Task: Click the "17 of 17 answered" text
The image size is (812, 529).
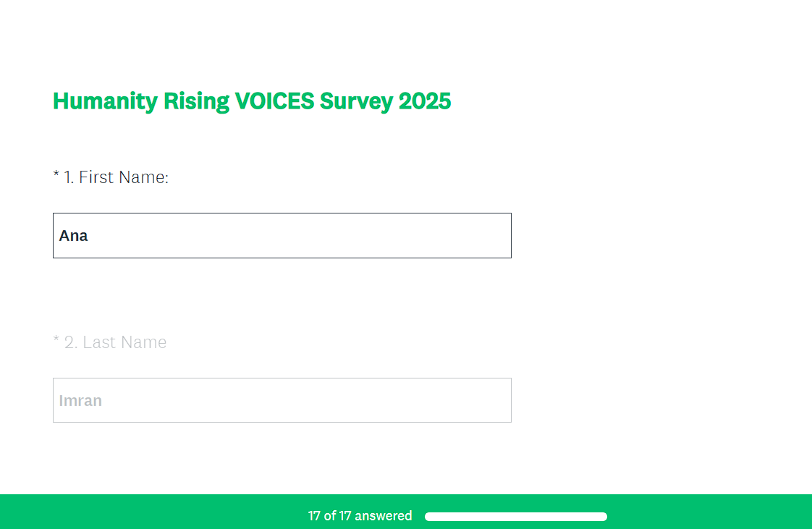Action: tap(360, 516)
